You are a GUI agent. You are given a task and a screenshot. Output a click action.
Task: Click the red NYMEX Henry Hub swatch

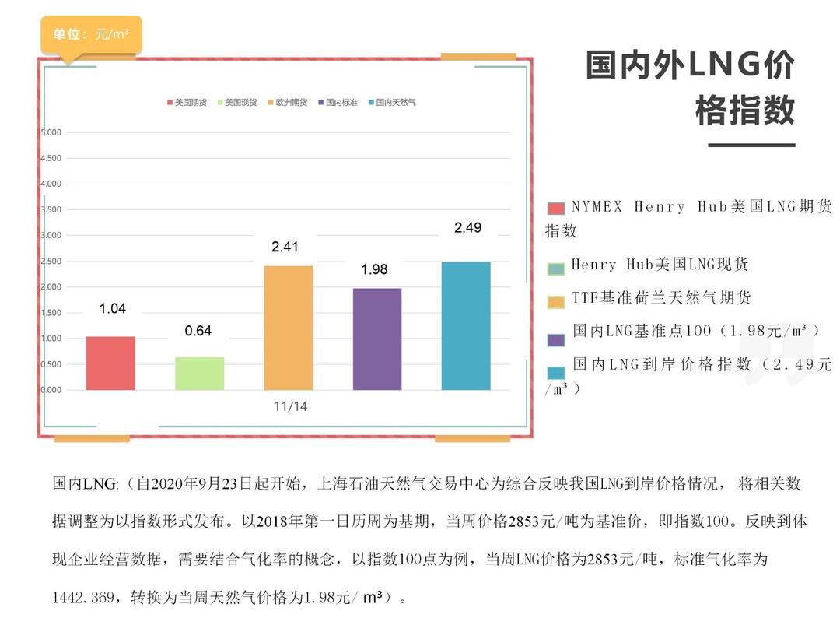556,208
